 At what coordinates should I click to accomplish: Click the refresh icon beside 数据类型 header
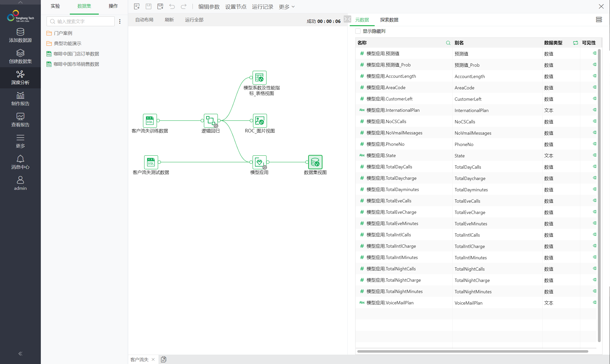click(x=575, y=43)
